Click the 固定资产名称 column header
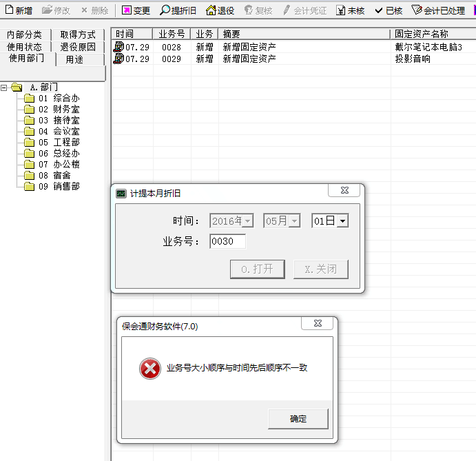Image resolution: width=476 pixels, height=461 pixels. (433, 34)
